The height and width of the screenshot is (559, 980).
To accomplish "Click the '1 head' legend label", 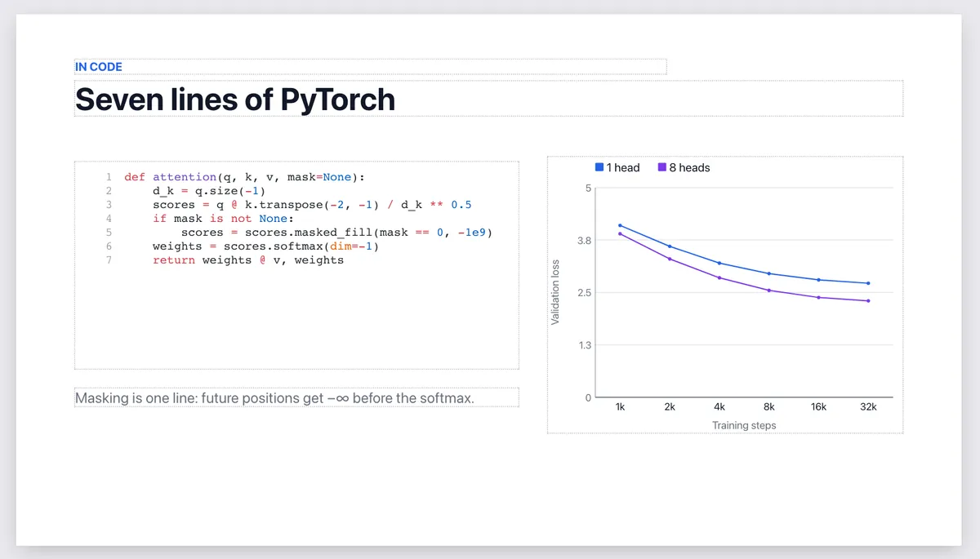I will 623,167.
